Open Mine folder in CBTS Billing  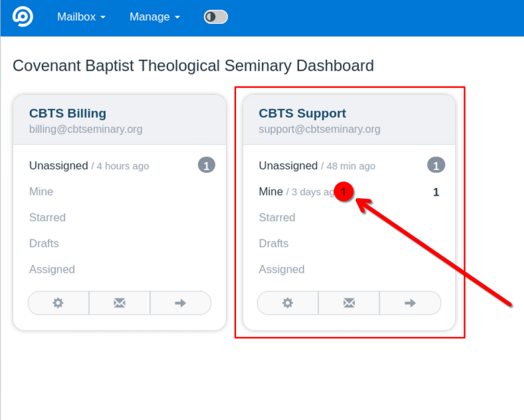tap(41, 191)
